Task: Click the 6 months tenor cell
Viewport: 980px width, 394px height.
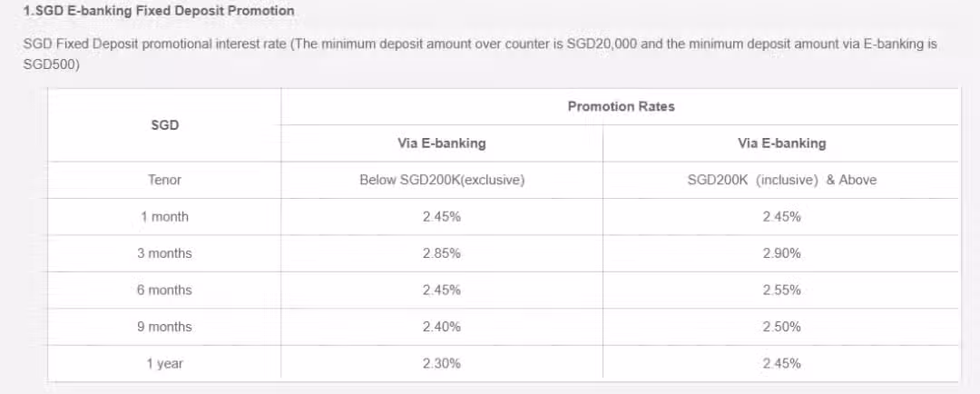Action: pyautogui.click(x=164, y=291)
